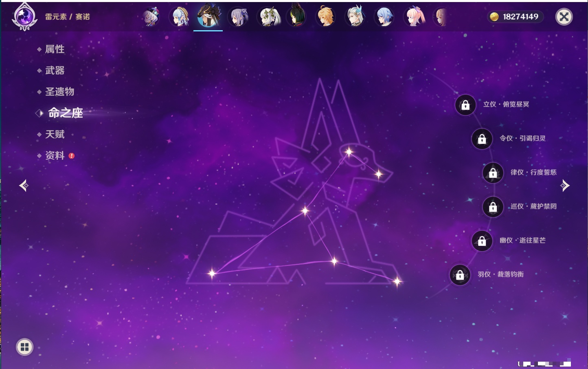The width and height of the screenshot is (588, 369).
Task: Click the locked icon for 巡仪·蔵护禁罔
Action: (493, 207)
